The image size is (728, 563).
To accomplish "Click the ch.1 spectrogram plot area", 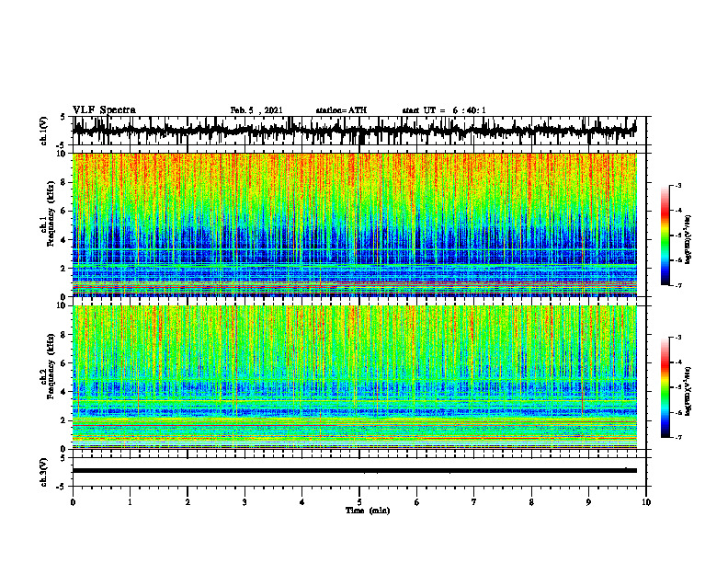I will click(x=354, y=224).
